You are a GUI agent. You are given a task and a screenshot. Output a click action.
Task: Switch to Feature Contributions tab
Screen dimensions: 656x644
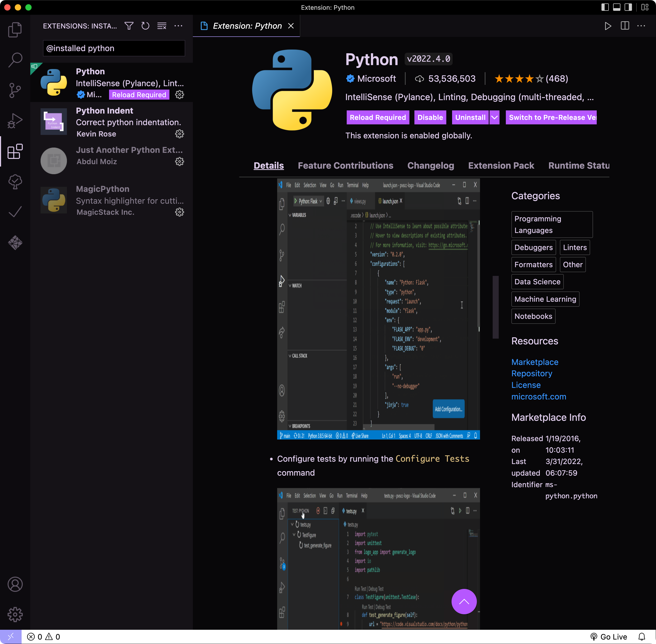345,165
